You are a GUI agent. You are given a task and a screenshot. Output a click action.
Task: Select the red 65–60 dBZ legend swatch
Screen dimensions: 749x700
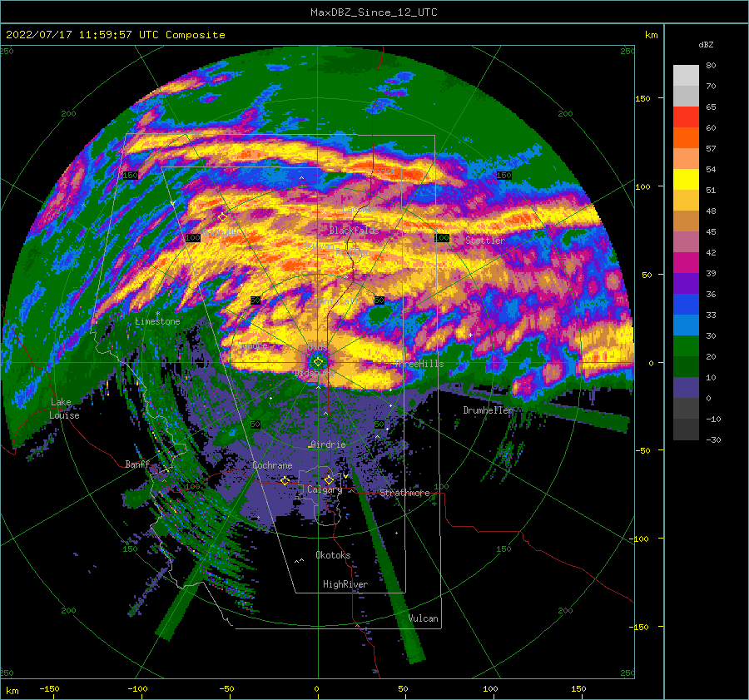point(686,117)
